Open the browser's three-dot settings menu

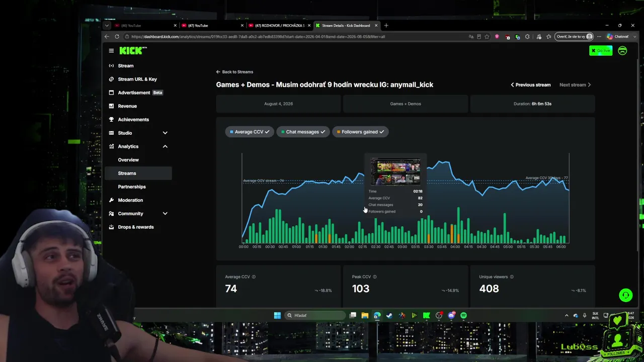point(599,37)
